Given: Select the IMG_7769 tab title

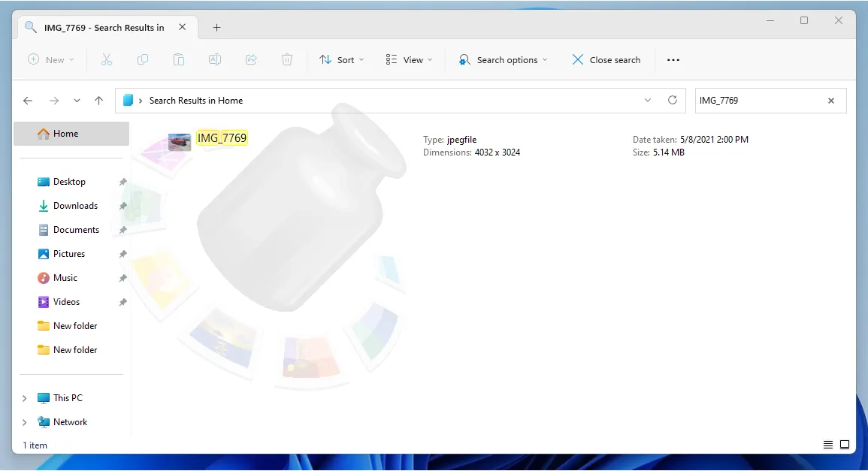Looking at the screenshot, I should pyautogui.click(x=104, y=28).
